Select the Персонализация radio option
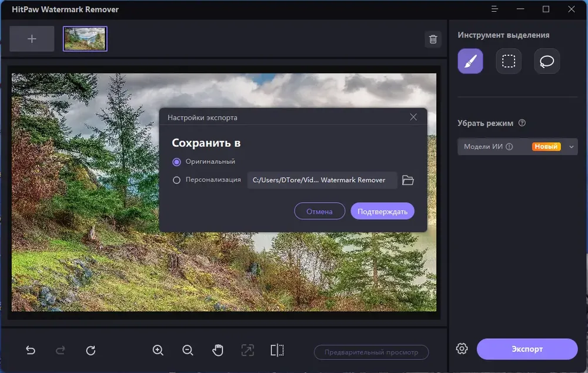 (x=176, y=180)
